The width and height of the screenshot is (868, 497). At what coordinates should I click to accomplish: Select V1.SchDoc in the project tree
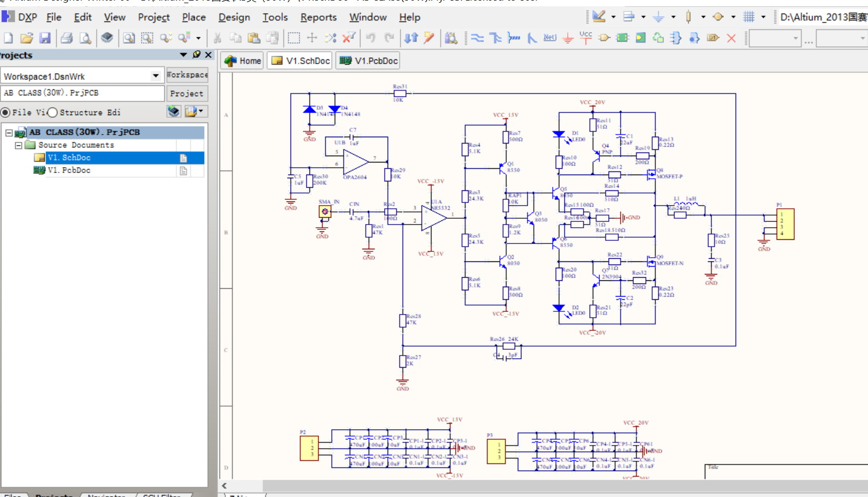pyautogui.click(x=69, y=158)
